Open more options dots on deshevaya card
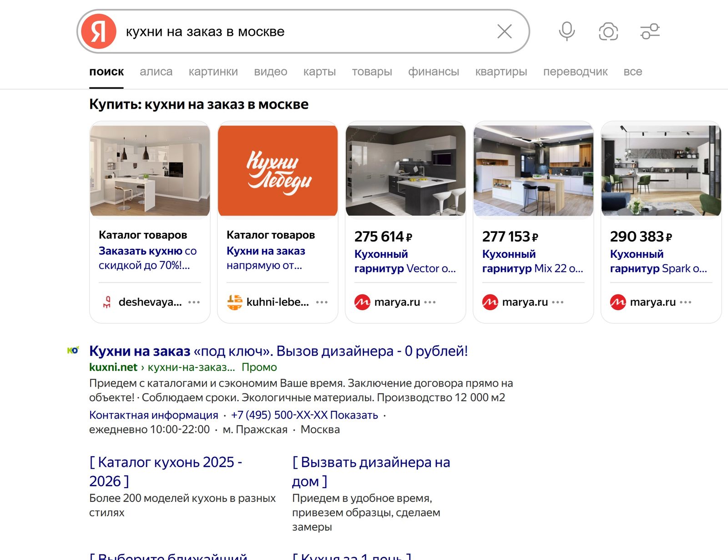The height and width of the screenshot is (560, 728). [194, 302]
